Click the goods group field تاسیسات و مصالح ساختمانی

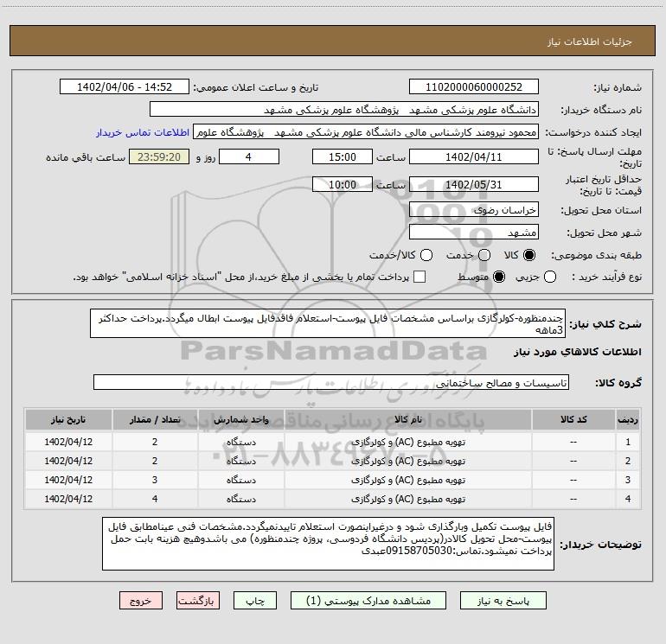(331, 382)
